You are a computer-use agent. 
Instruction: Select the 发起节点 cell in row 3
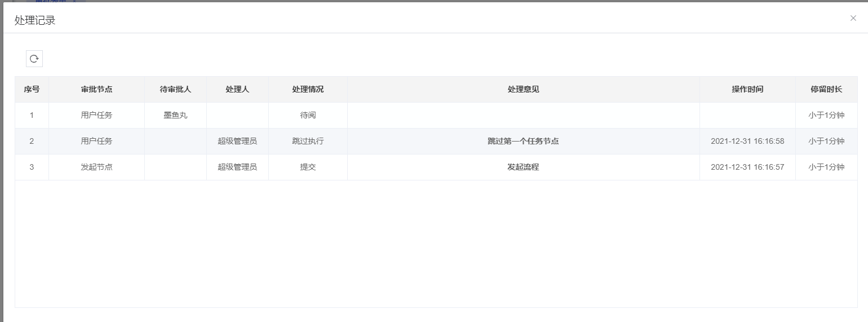[96, 167]
